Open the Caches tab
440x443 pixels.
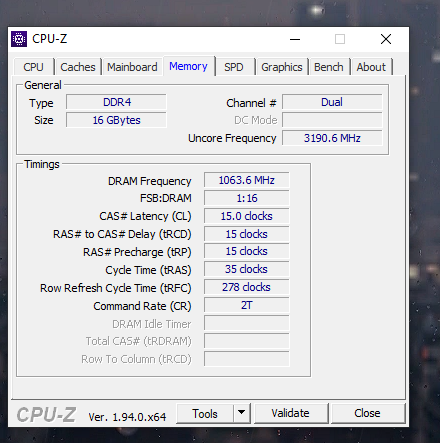click(78, 67)
